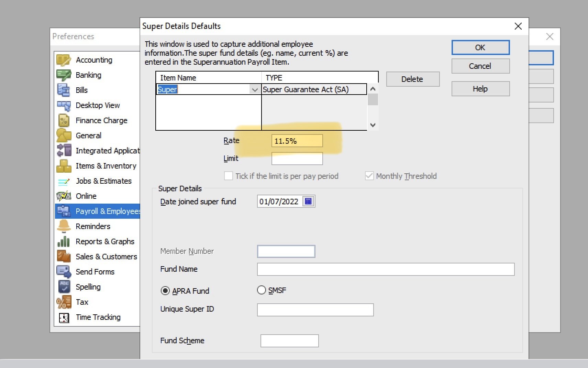Confirm with the OK button
This screenshot has height=368, width=588.
pyautogui.click(x=480, y=47)
